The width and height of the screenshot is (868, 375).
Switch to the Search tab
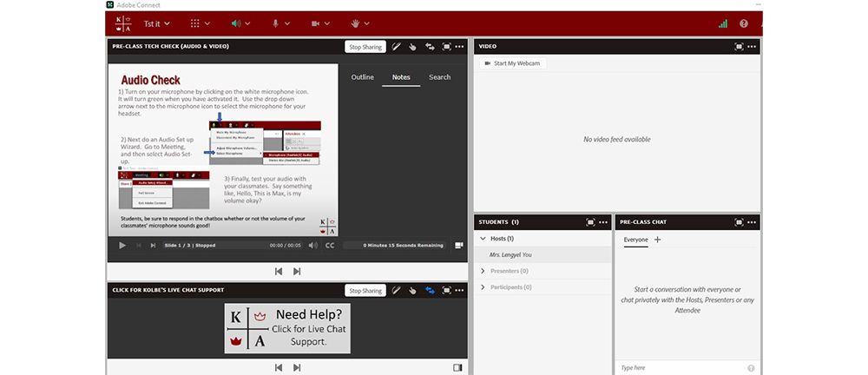pos(439,77)
